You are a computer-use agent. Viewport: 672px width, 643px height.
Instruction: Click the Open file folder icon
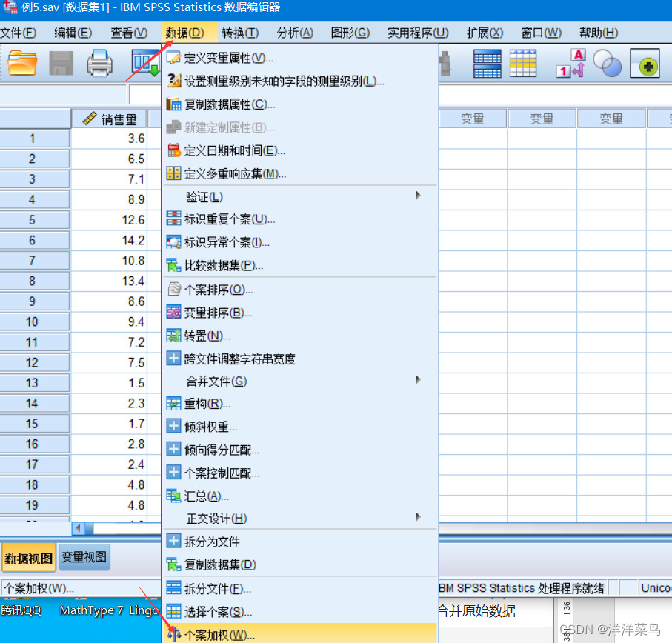(22, 63)
